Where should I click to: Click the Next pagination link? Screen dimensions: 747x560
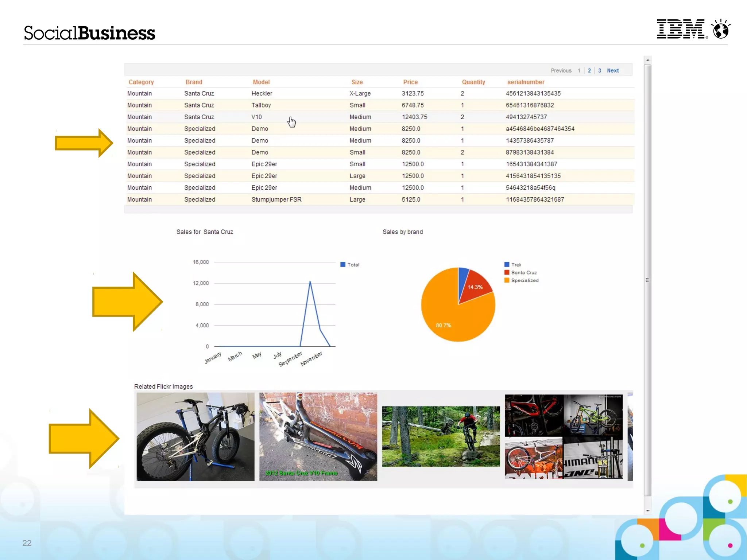[613, 71]
